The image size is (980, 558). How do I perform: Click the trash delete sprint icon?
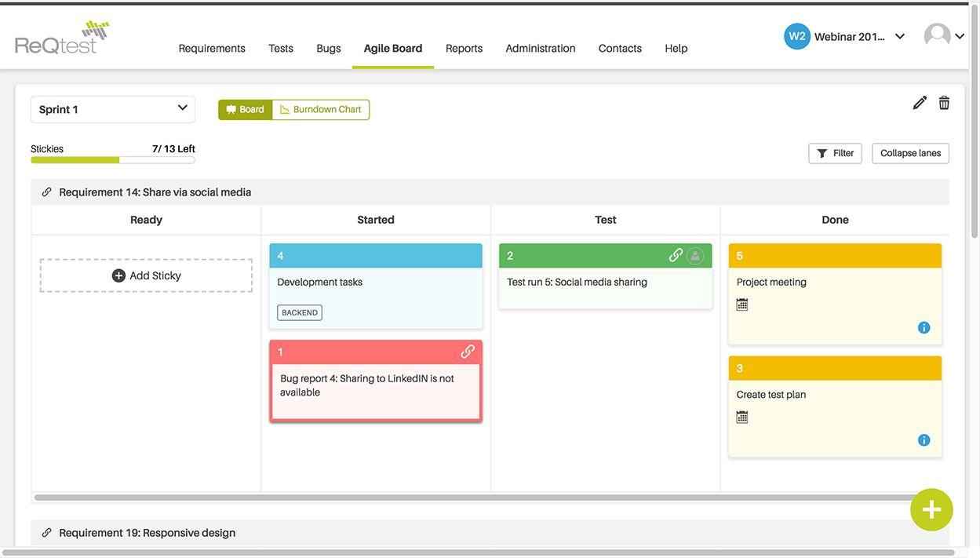(944, 103)
